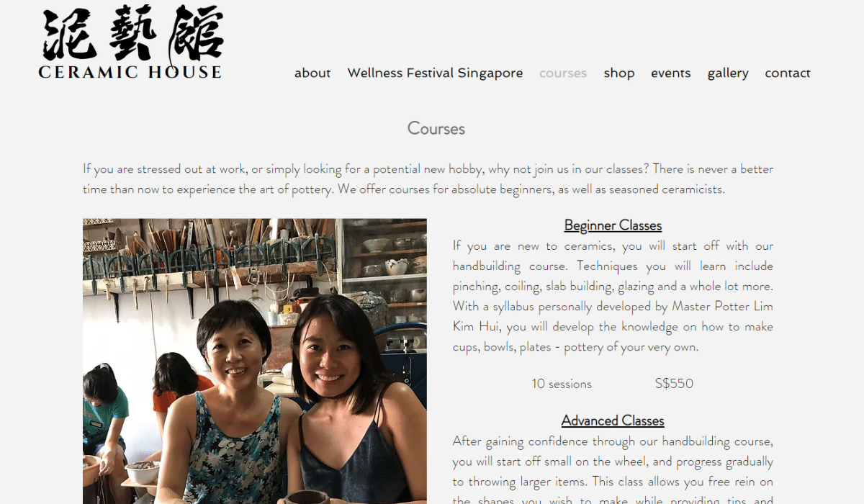Go to the contact page
Screen dimensions: 864x504
click(x=788, y=73)
